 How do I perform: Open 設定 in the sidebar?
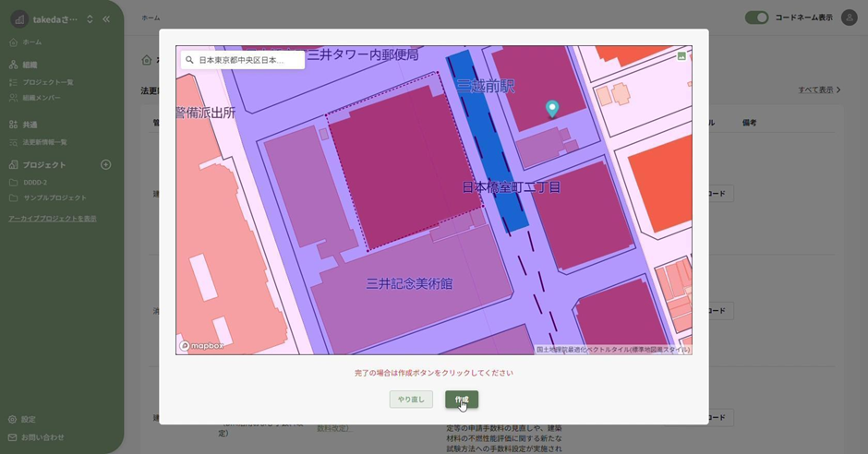tap(28, 419)
